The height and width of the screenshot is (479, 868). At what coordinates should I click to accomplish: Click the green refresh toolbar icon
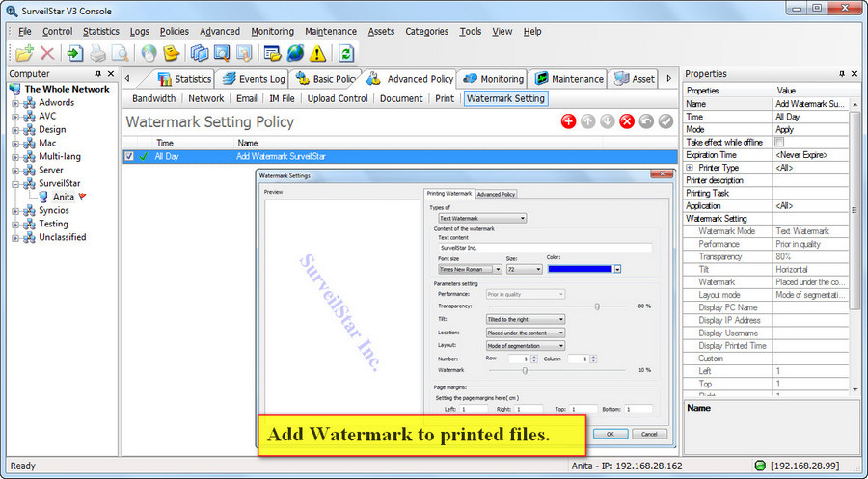[x=346, y=53]
